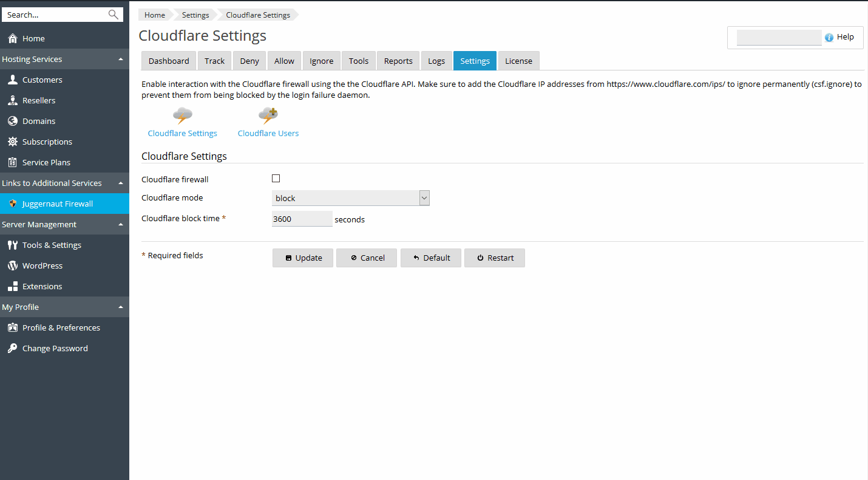Click the blank field beside Help
This screenshot has width=868, height=480.
tap(779, 38)
